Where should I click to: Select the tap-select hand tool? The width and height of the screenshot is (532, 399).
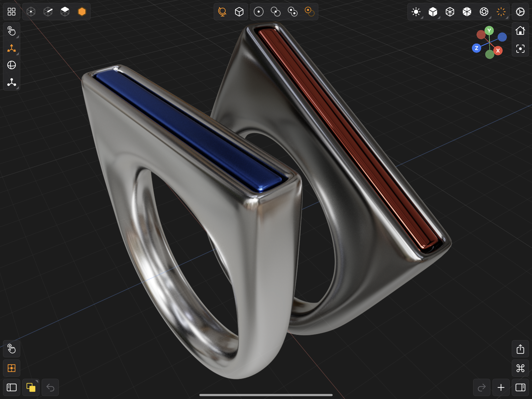[x=12, y=31]
